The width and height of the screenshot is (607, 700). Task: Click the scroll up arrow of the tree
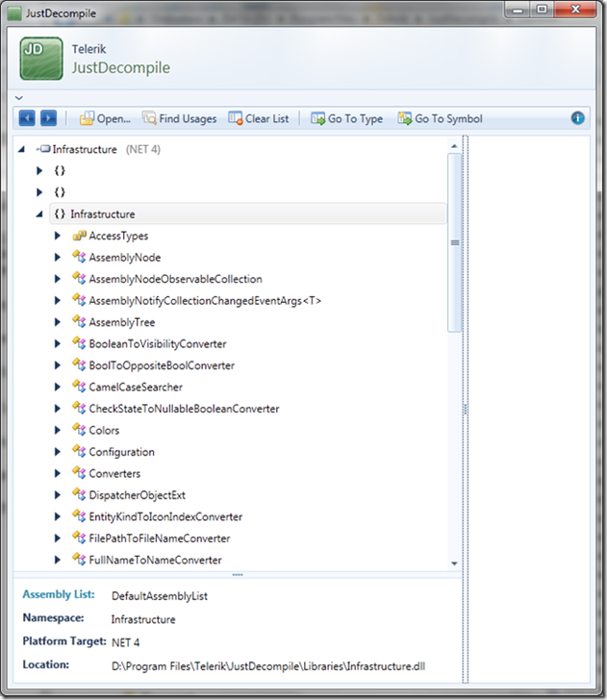coord(454,146)
